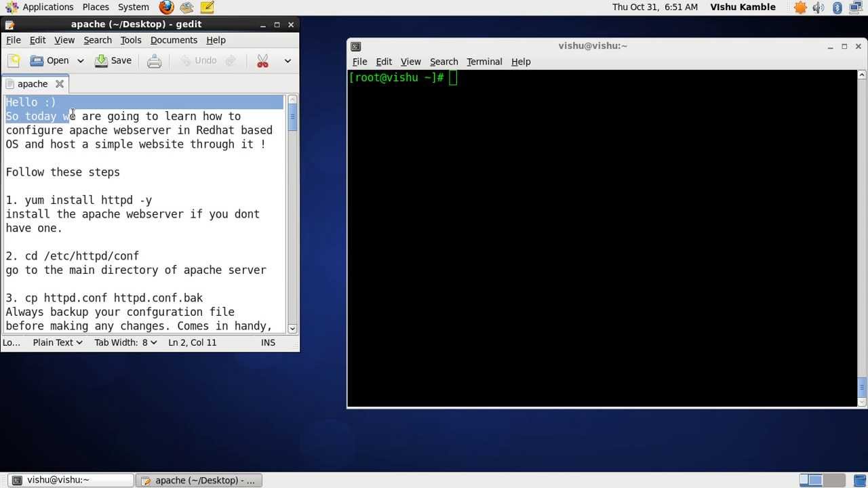Click the orange update notification icon
Image resolution: width=868 pixels, height=488 pixels.
[x=801, y=7]
